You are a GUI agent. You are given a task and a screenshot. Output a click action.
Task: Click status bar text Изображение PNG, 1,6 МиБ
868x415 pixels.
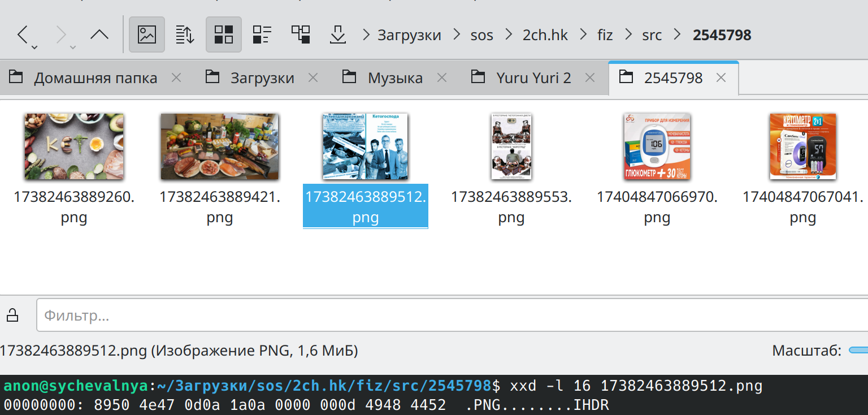click(x=255, y=351)
